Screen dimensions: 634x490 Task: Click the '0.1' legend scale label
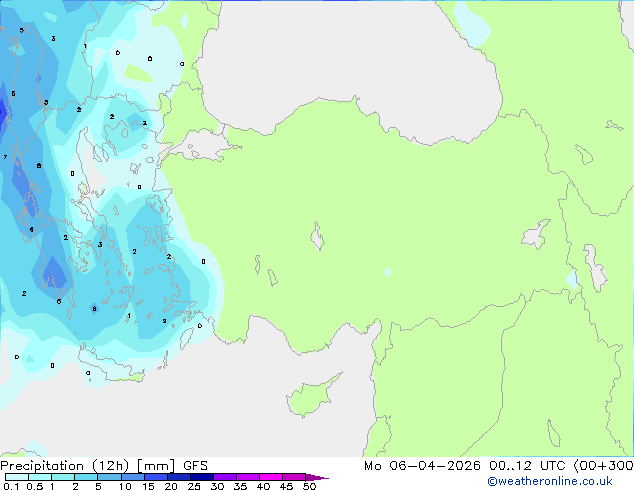[11, 486]
